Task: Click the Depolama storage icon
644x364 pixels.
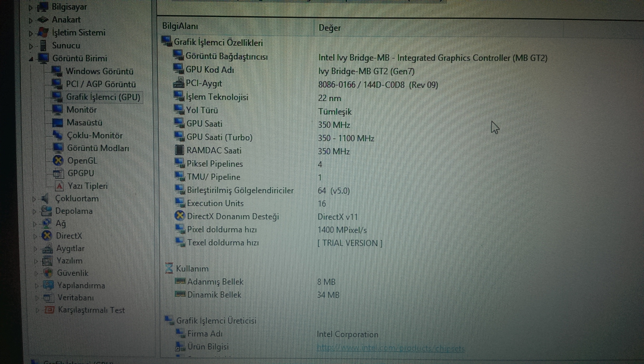Action: 46,211
